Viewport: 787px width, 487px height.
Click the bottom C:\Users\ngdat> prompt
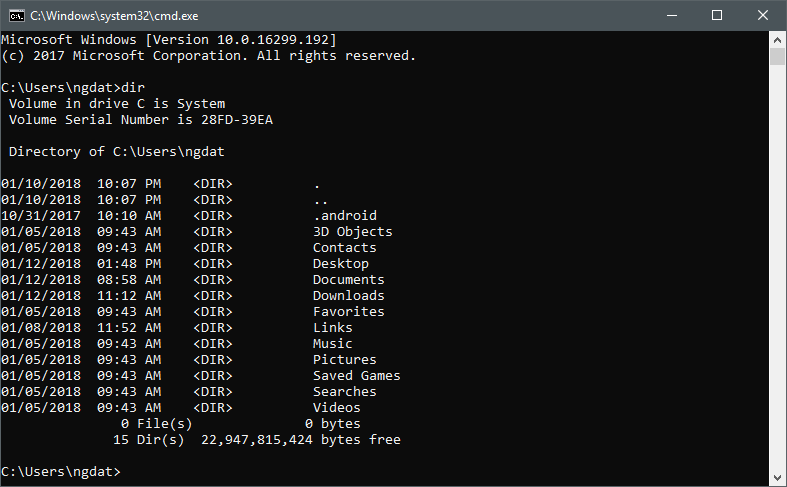pyautogui.click(x=60, y=472)
